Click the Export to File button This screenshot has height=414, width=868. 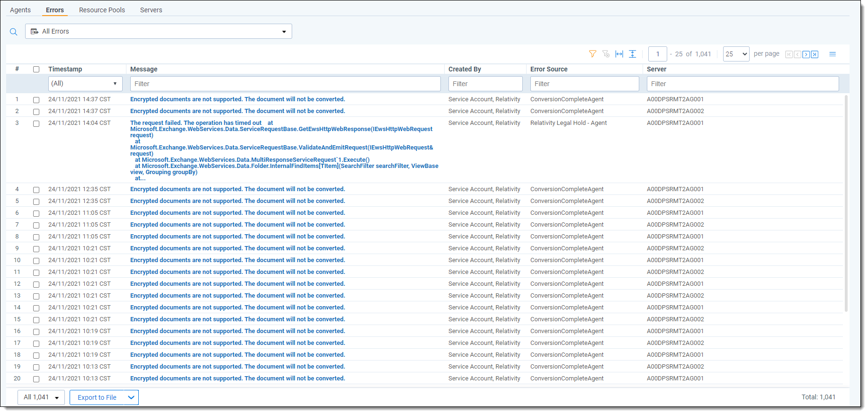click(97, 397)
